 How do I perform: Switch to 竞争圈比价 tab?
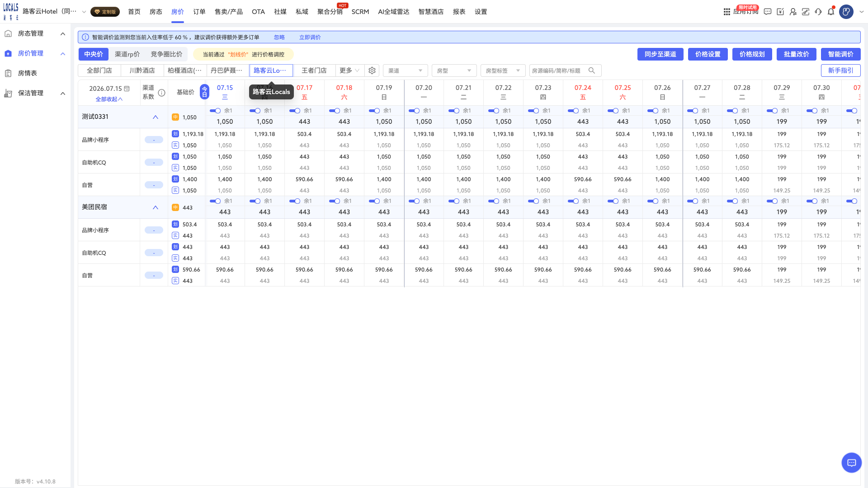pos(166,54)
